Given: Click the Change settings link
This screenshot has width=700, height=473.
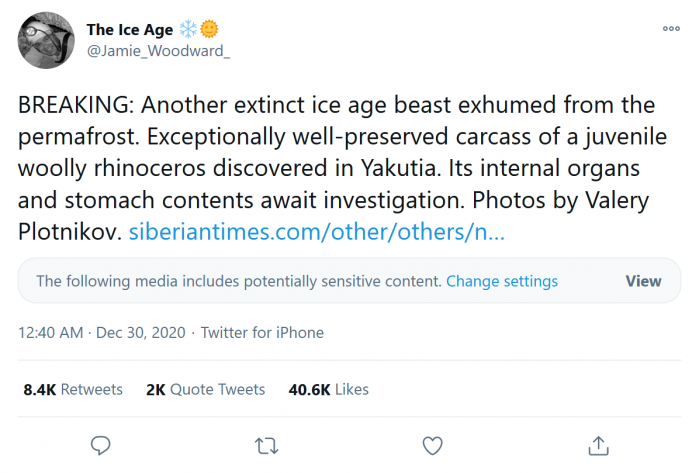Looking at the screenshot, I should [502, 281].
